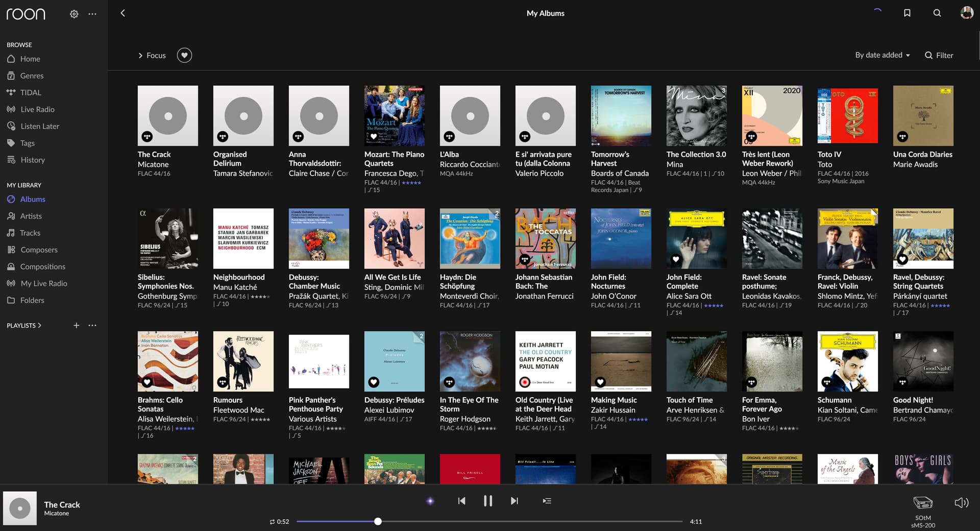Open Roon settings gear icon
980x531 pixels.
pyautogui.click(x=73, y=14)
